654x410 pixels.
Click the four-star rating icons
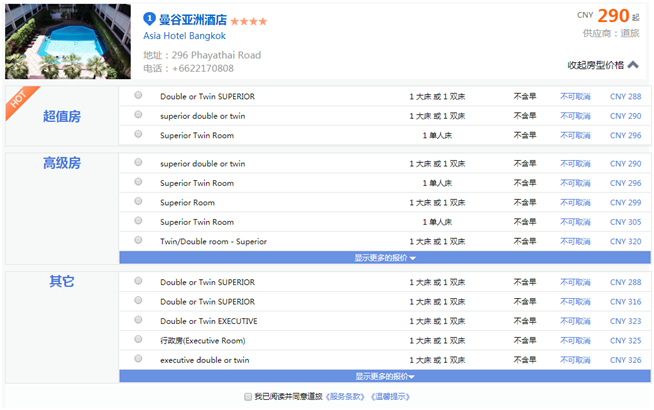click(x=249, y=21)
